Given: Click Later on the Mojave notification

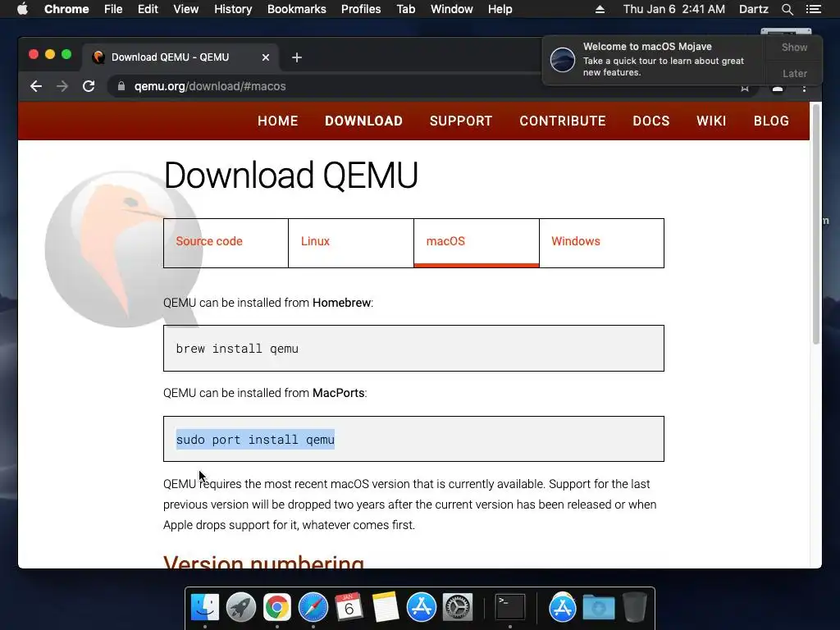Looking at the screenshot, I should [794, 73].
